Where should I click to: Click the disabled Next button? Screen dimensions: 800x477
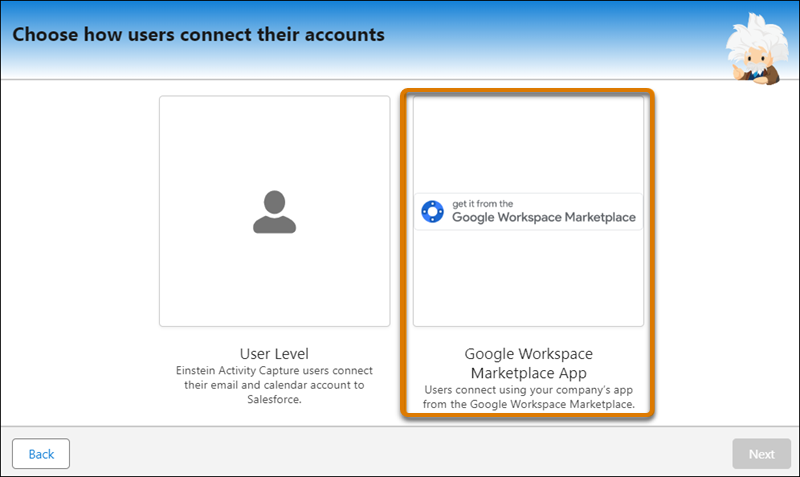761,454
